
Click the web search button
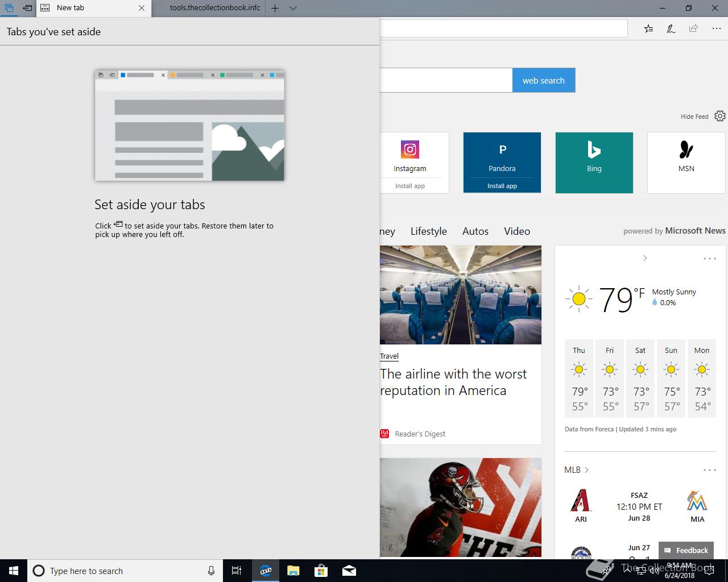click(x=544, y=80)
